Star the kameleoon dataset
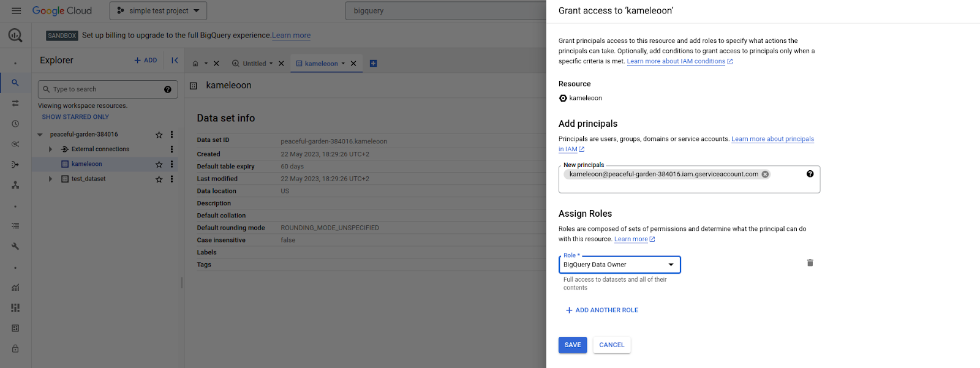The image size is (980, 368). point(159,164)
